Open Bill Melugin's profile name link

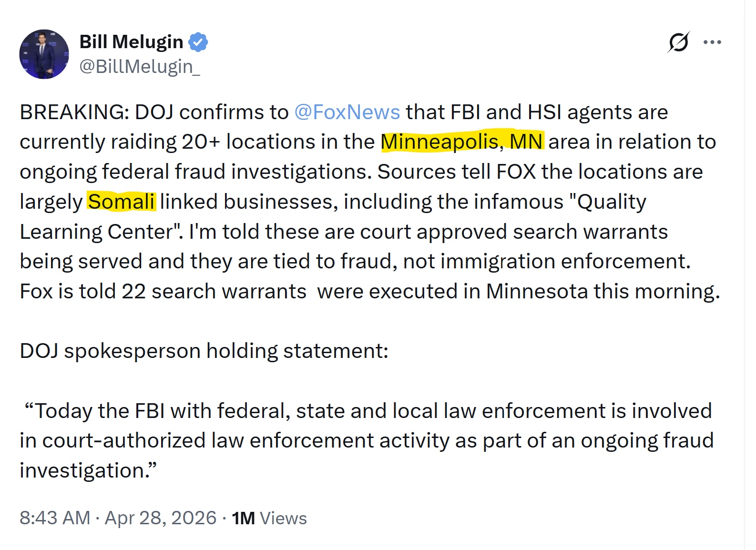[x=131, y=41]
